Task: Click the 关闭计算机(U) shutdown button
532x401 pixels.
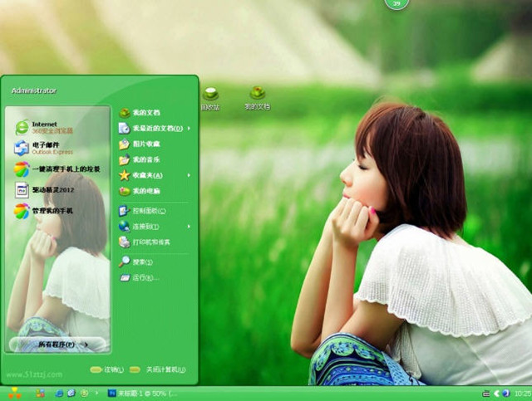Action: pos(158,369)
